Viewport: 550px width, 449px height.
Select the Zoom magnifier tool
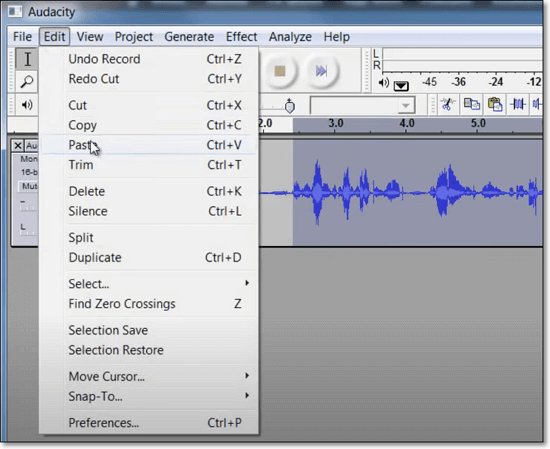[27, 81]
